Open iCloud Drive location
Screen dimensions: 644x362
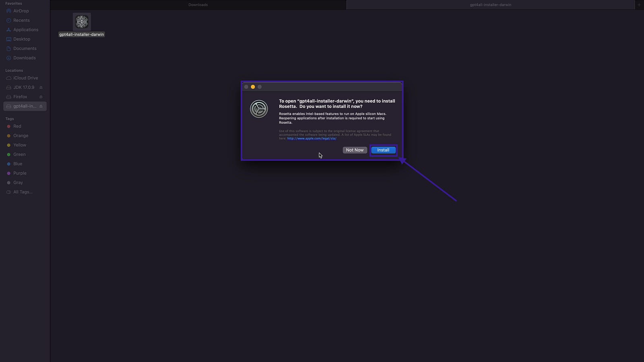coord(25,78)
